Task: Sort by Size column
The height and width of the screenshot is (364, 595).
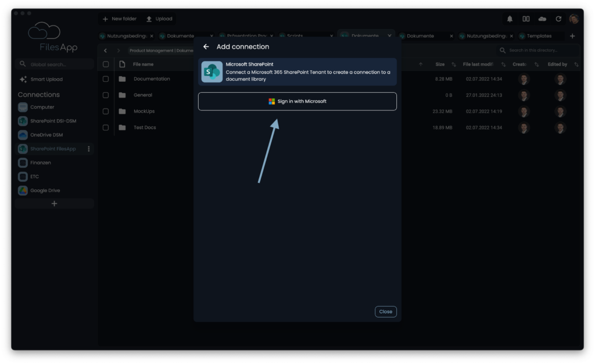Action: pos(440,64)
